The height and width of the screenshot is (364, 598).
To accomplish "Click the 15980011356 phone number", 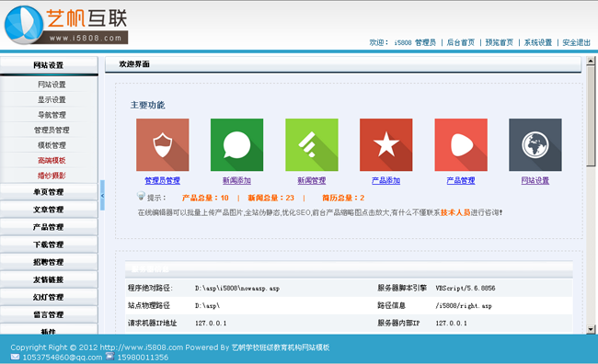I will [x=143, y=358].
